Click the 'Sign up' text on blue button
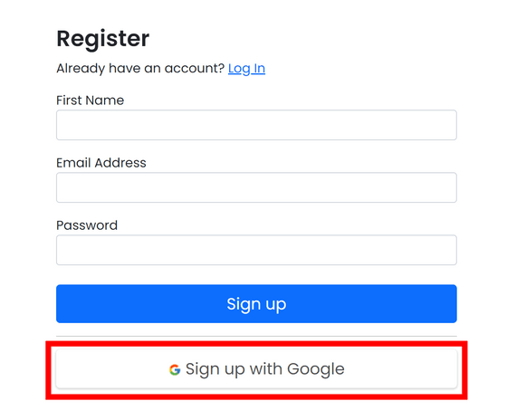Screen dimensions: 507x420 [256, 304]
